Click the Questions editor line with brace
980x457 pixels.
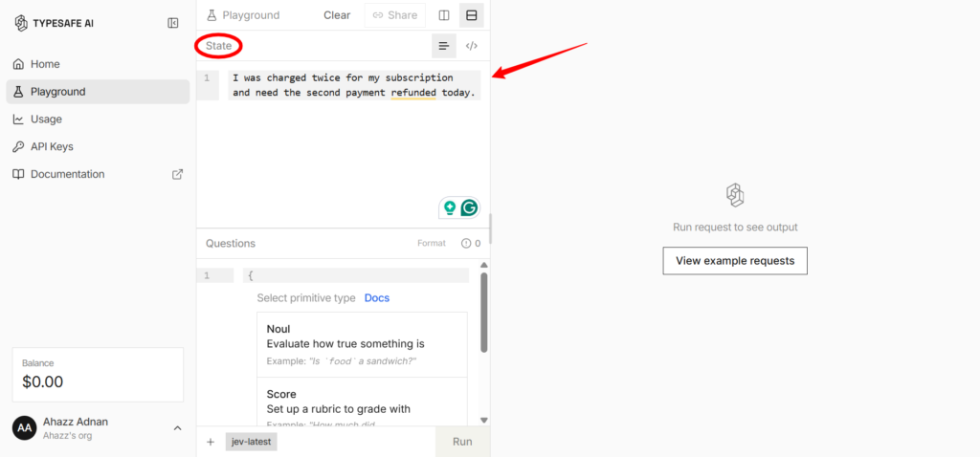[356, 275]
